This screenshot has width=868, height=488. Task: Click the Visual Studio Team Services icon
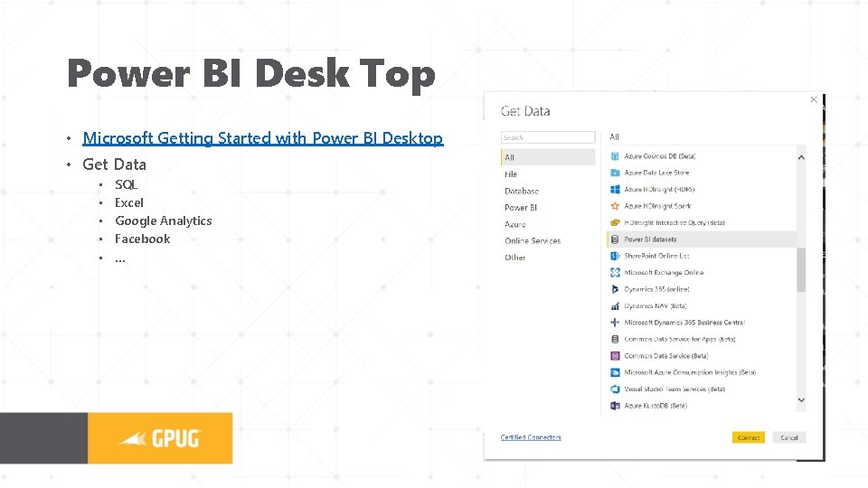click(615, 389)
